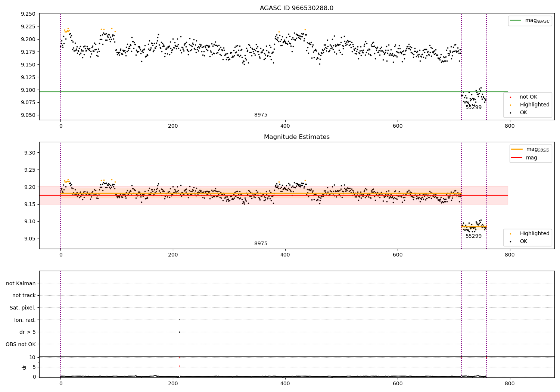Click the 'Magnitude Estimates' plot title
The width and height of the screenshot is (560, 392).
[296, 137]
